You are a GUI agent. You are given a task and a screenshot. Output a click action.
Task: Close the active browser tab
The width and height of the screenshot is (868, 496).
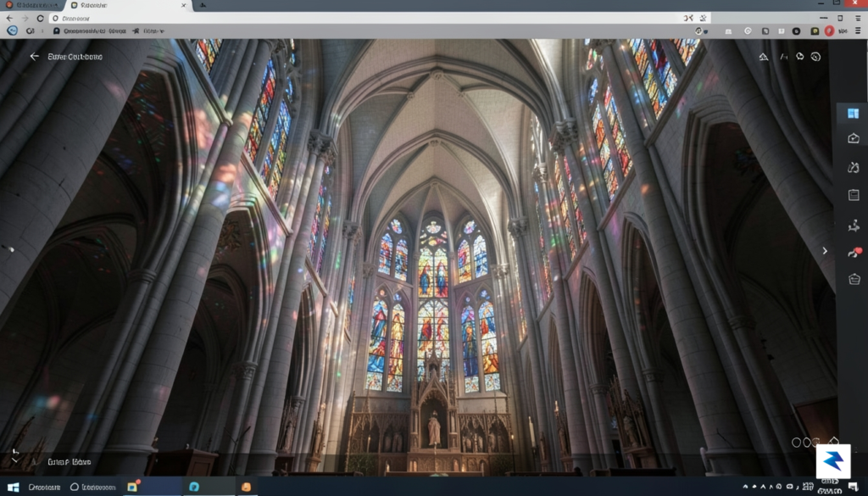pyautogui.click(x=184, y=5)
